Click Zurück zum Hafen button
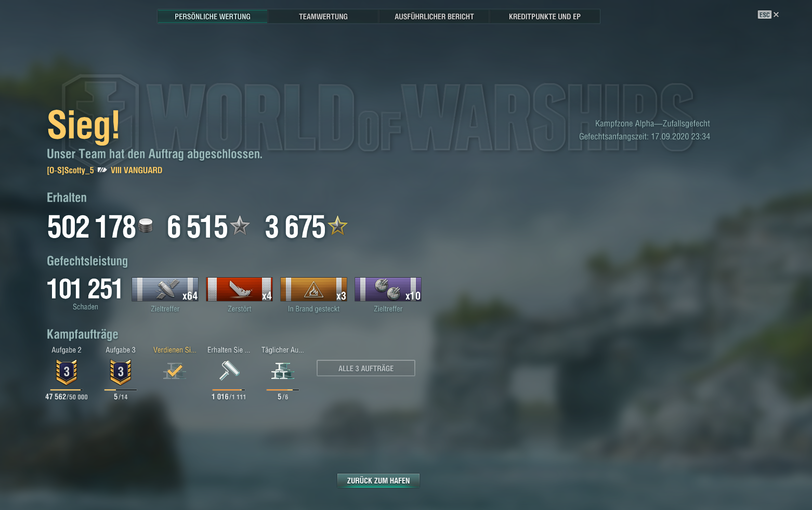The image size is (812, 510). pos(378,480)
